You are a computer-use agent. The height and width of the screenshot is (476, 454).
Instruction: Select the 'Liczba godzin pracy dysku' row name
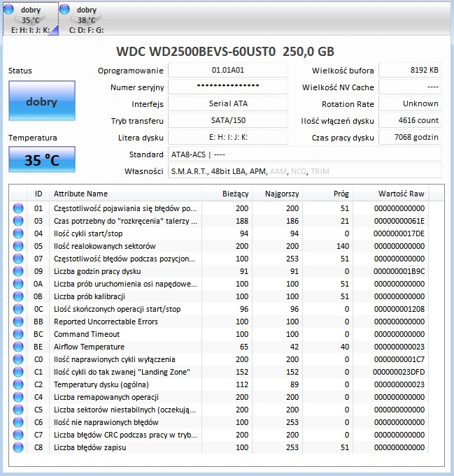click(x=97, y=271)
